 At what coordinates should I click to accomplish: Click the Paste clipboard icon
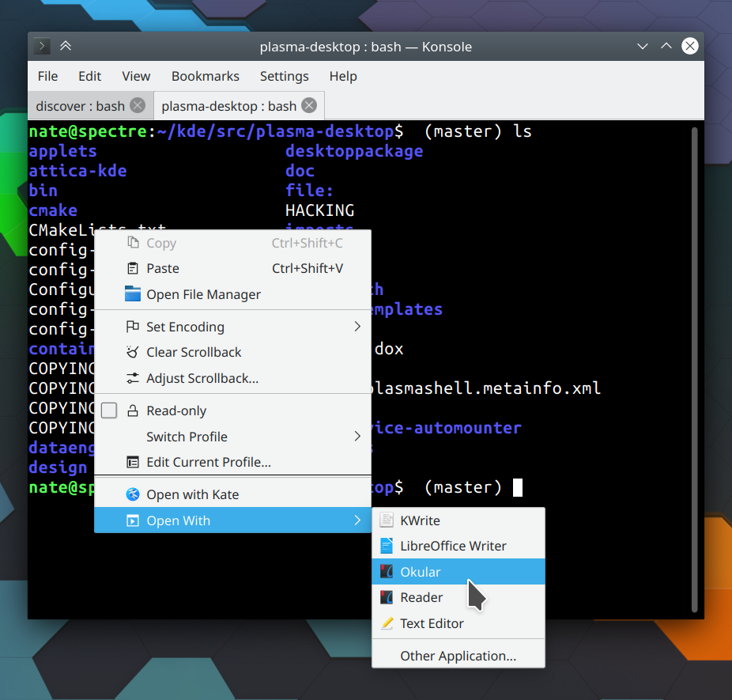pyautogui.click(x=133, y=269)
